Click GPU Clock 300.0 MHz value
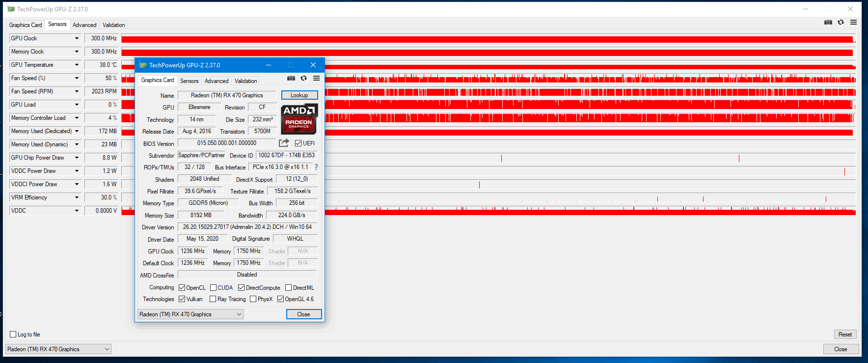 click(102, 38)
